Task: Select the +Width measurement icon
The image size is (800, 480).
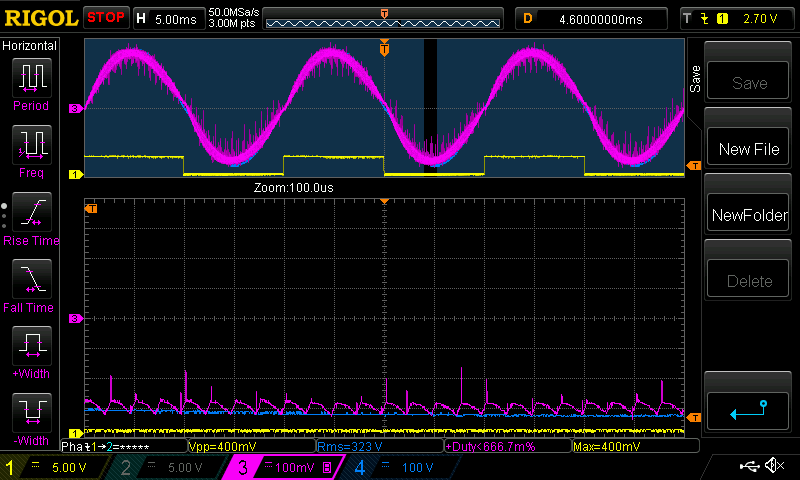Action: pos(30,347)
